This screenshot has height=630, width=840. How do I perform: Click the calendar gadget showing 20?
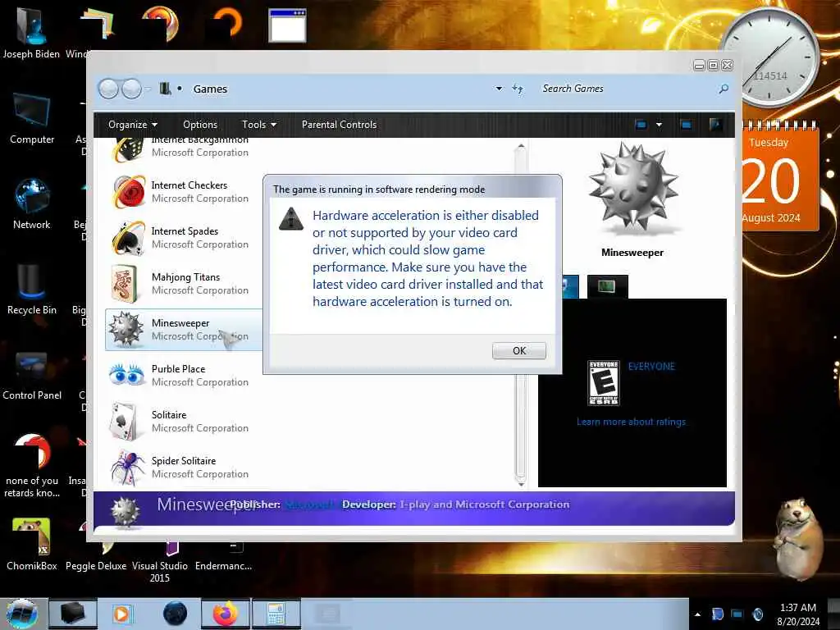click(781, 178)
